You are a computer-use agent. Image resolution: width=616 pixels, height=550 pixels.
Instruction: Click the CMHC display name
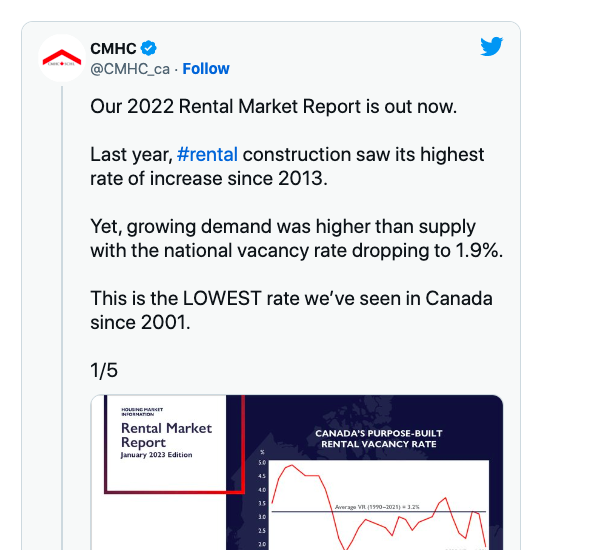tap(113, 49)
